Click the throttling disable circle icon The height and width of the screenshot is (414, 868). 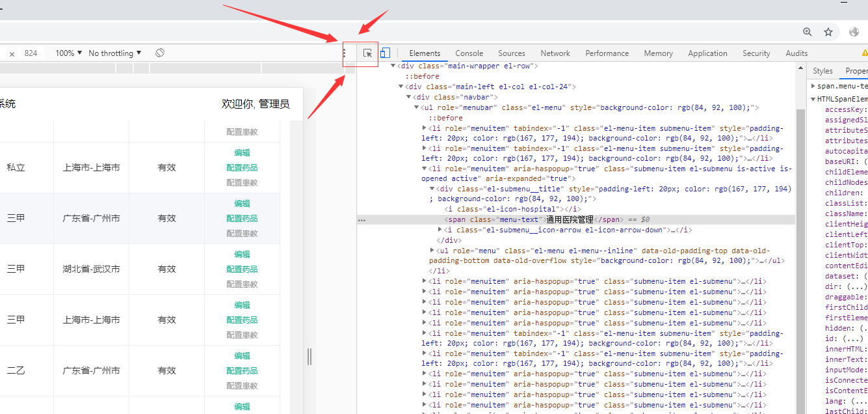pyautogui.click(x=159, y=53)
